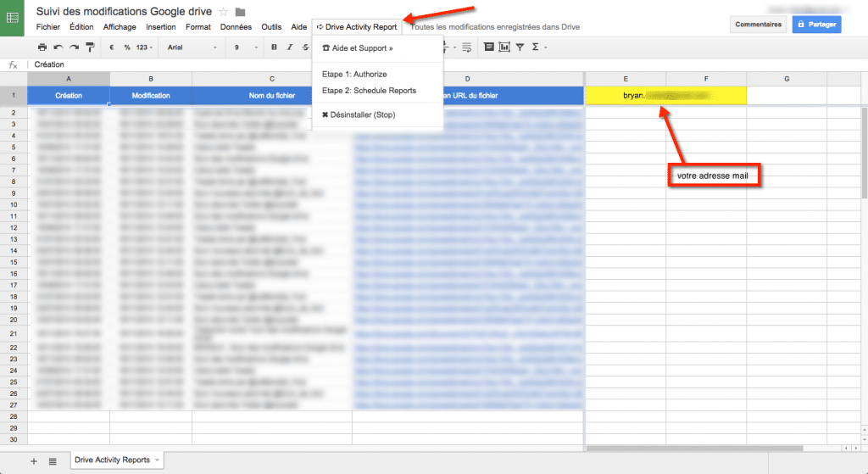Open the Affichage menu
This screenshot has width=868, height=474.
120,26
